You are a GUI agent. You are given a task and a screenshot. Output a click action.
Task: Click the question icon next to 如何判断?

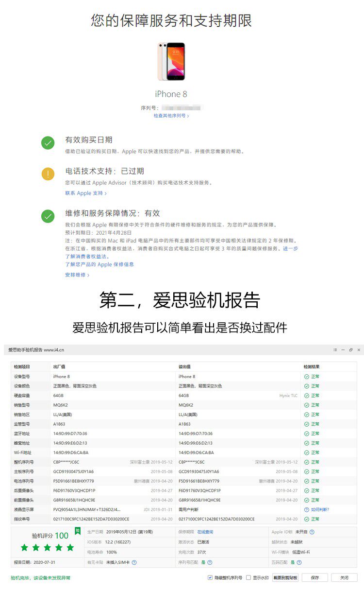point(306,509)
